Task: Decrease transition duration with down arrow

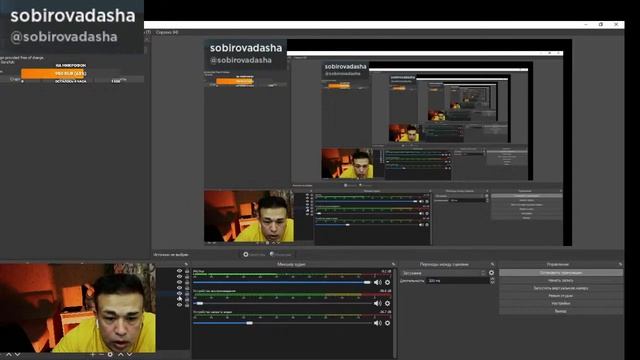Action: click(x=492, y=282)
